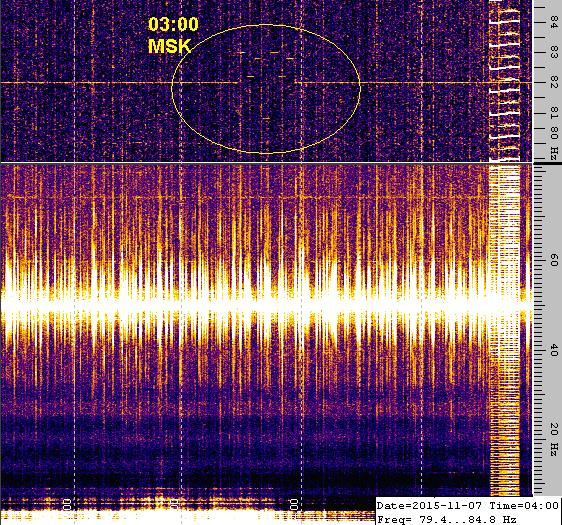Click the middle time marker at bottom
Viewport: 562px width, 525px height.
click(x=175, y=505)
